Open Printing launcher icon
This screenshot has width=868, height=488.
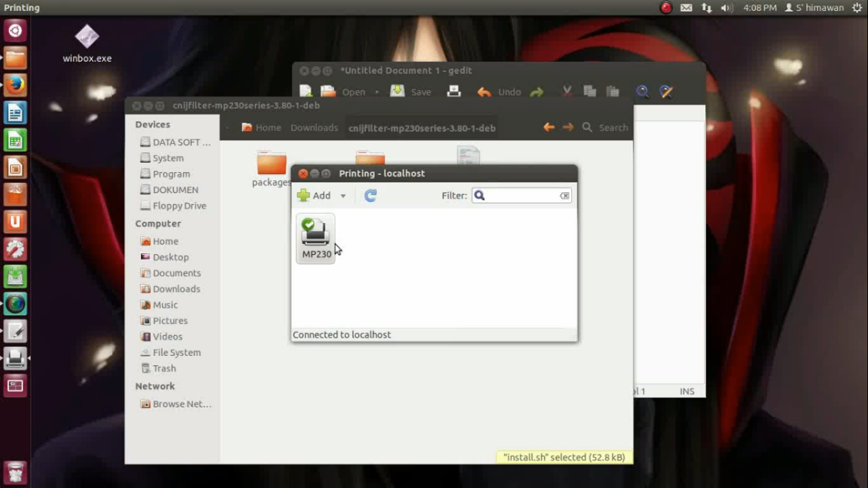point(15,358)
